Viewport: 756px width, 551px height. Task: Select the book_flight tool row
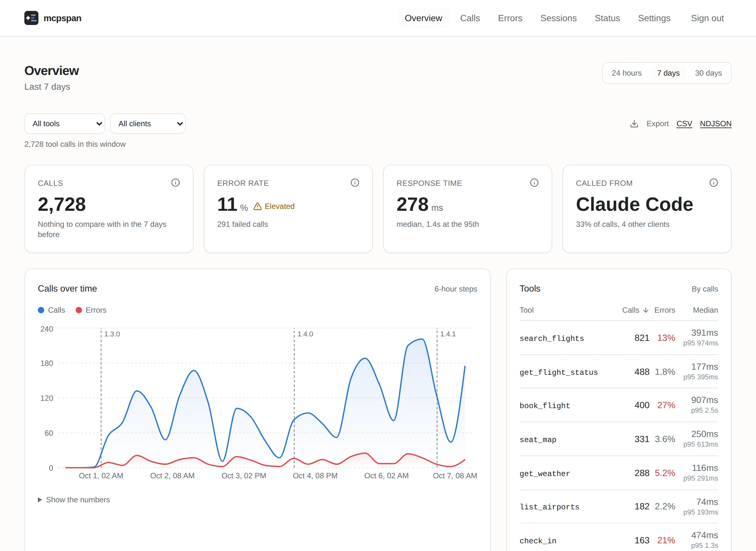click(619, 405)
